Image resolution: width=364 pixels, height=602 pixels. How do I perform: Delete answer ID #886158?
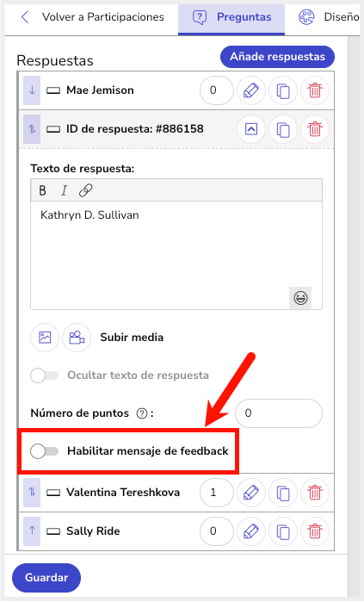point(315,129)
